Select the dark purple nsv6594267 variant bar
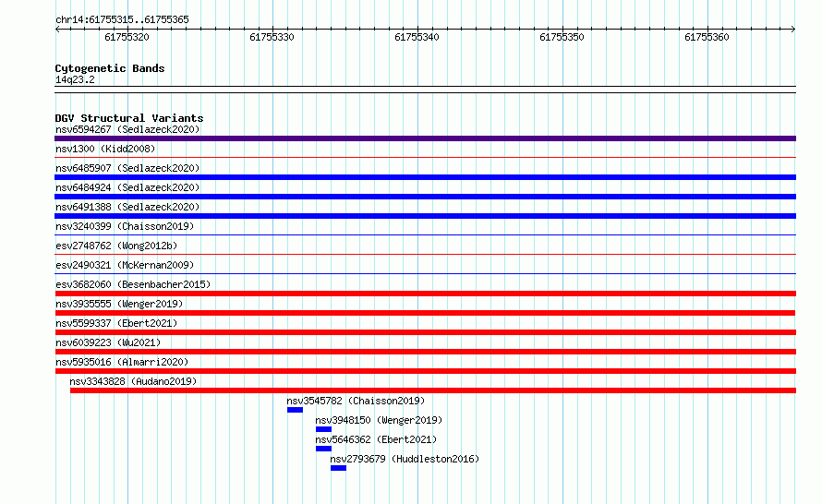The height and width of the screenshot is (504, 822). (425, 138)
